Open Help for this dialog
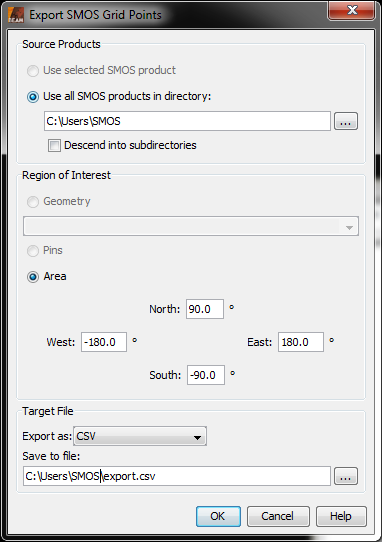 (x=341, y=516)
